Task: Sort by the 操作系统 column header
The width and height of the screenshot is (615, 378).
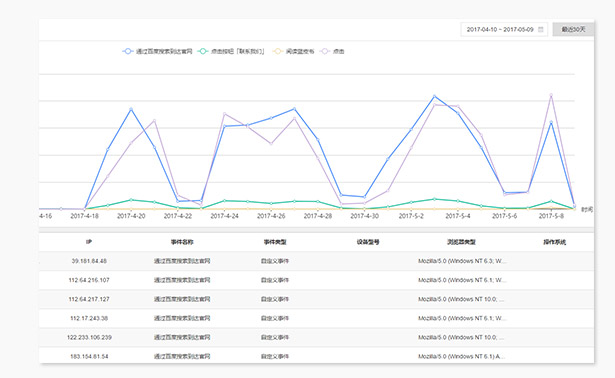Action: (554, 242)
